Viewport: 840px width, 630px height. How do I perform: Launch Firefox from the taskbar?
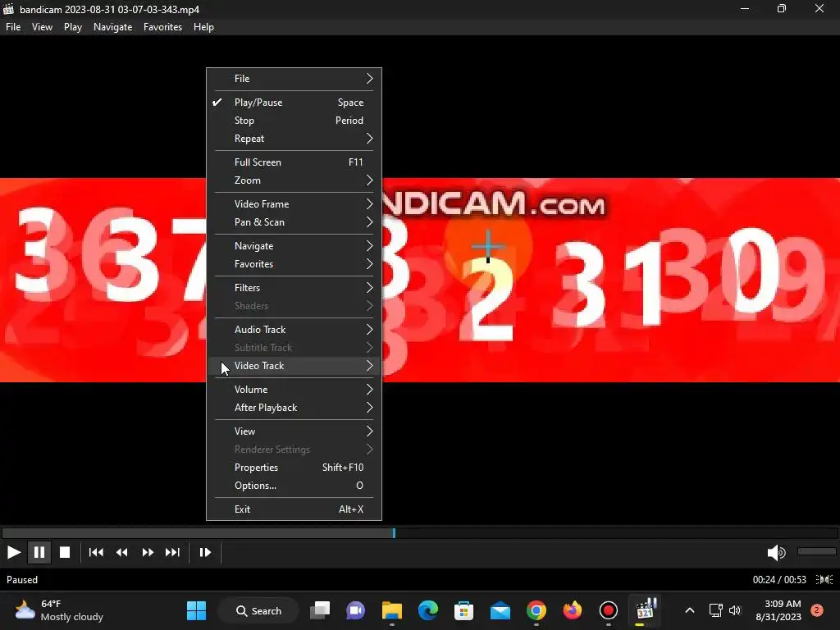(572, 610)
